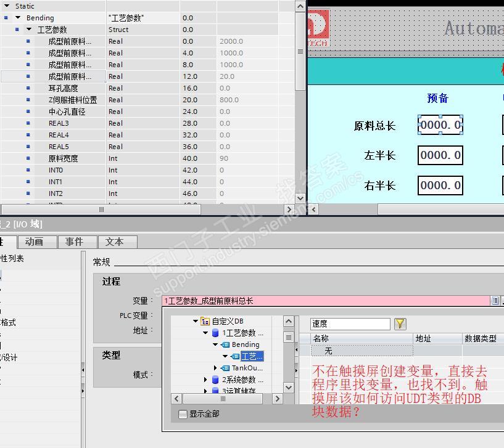
Task: Click the filter text box containing 速度
Action: pyautogui.click(x=350, y=324)
